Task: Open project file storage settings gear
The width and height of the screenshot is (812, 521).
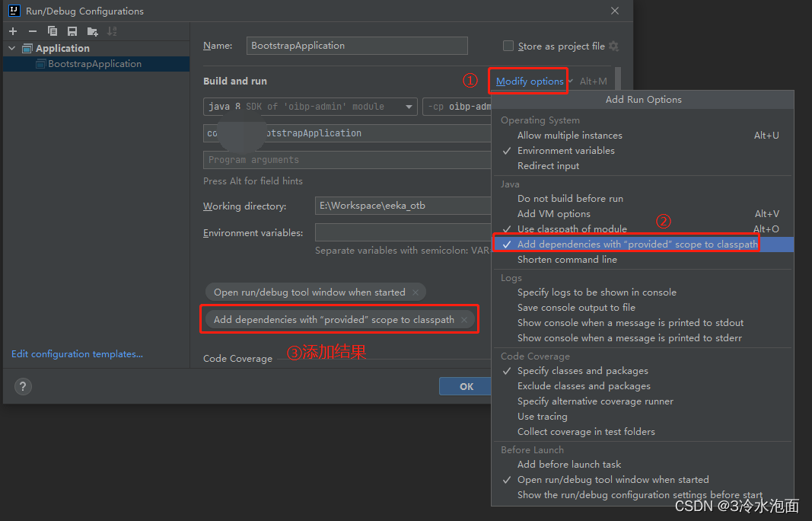Action: (x=613, y=46)
